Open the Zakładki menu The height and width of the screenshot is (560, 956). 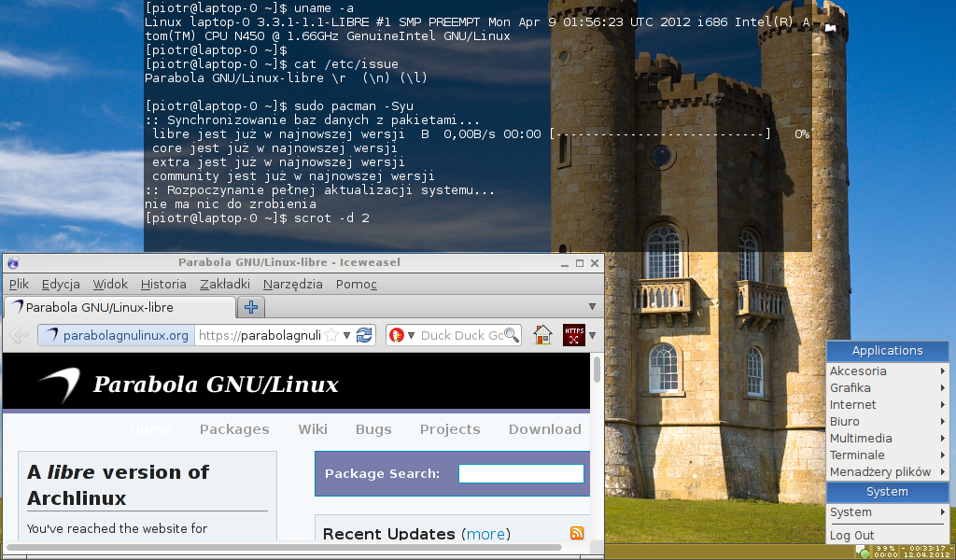tap(225, 284)
